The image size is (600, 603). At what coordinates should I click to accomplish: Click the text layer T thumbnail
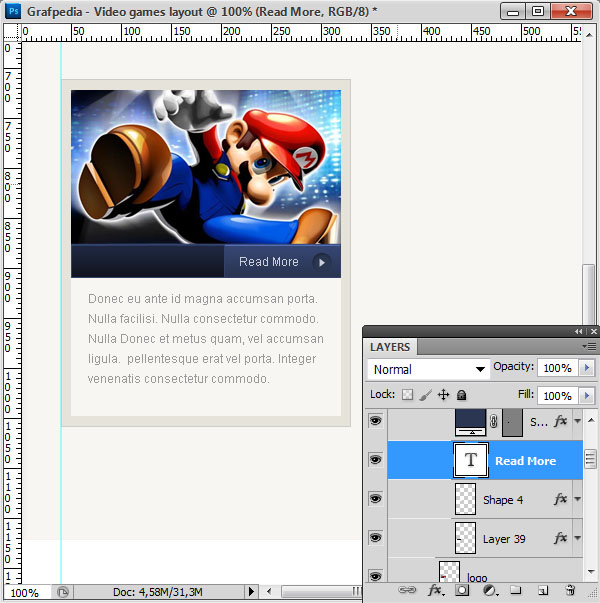[x=471, y=460]
